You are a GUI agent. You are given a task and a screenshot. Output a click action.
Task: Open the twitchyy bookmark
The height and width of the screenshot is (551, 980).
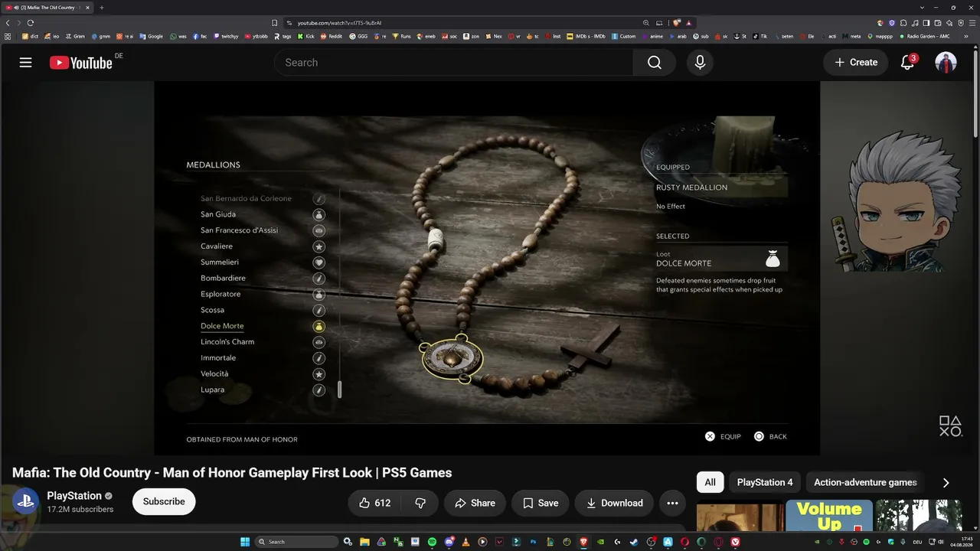click(x=226, y=36)
